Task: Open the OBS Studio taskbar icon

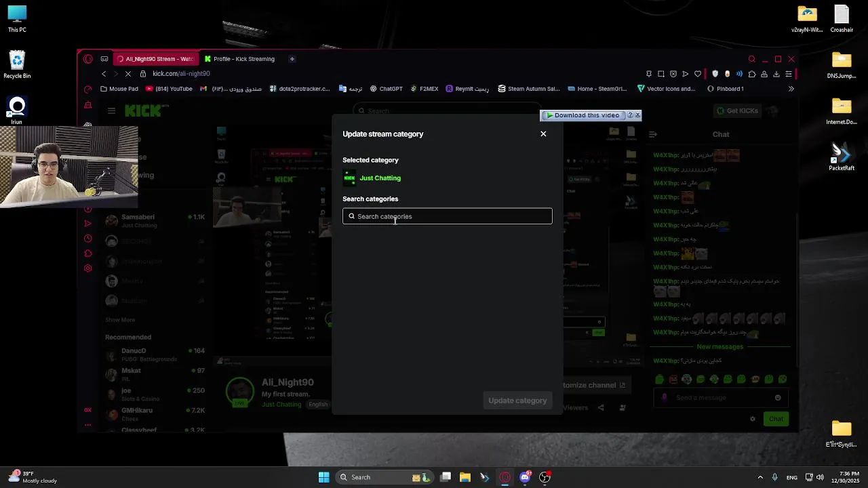Action: click(545, 477)
